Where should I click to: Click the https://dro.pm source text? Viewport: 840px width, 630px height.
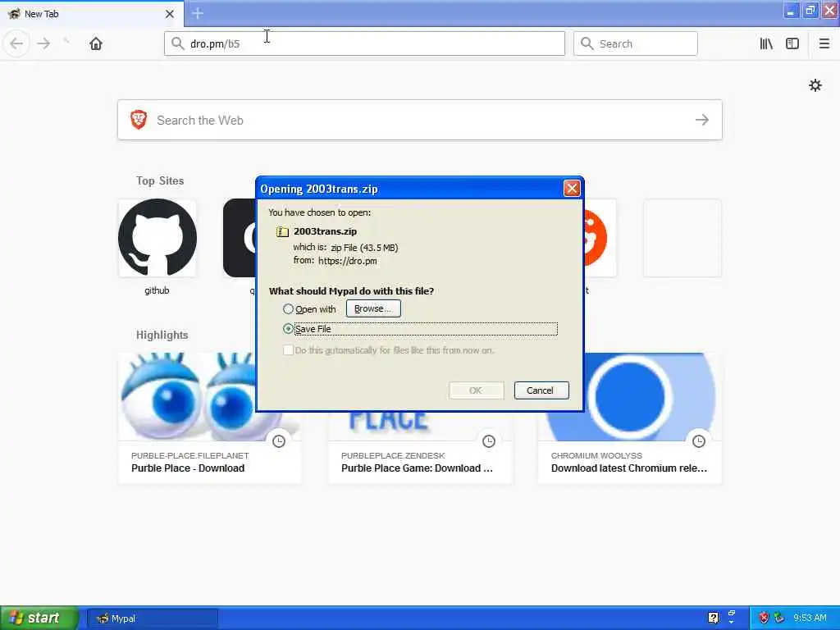tap(348, 261)
